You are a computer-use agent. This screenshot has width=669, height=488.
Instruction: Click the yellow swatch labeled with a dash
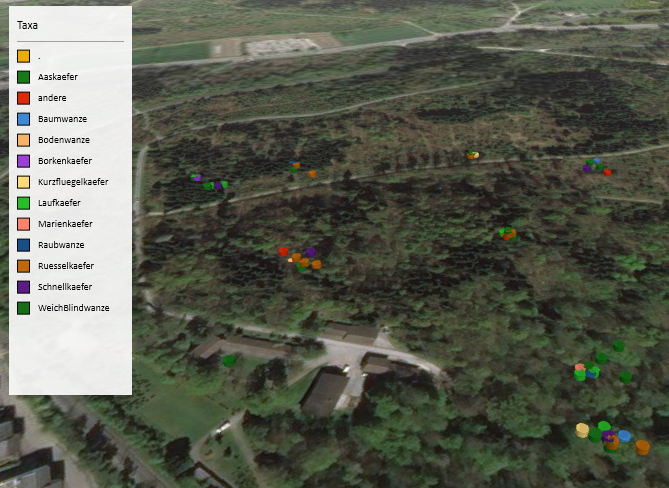23,56
